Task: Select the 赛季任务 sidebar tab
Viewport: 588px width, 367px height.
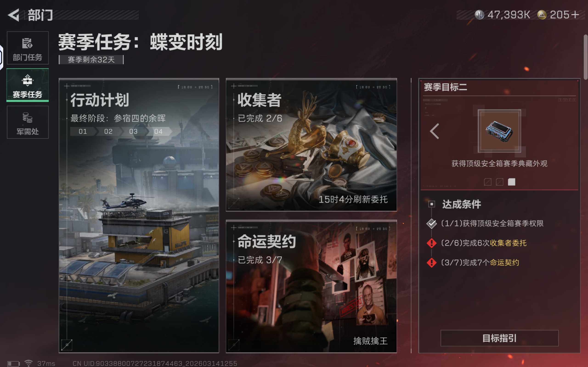Action: click(28, 85)
